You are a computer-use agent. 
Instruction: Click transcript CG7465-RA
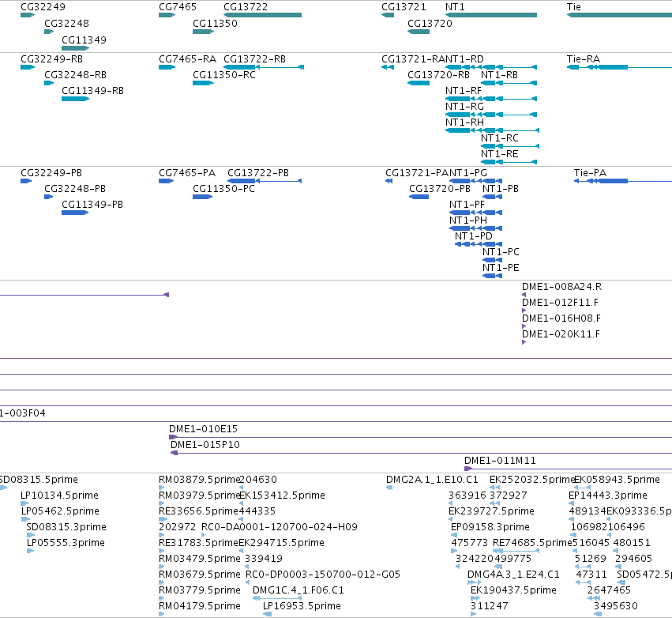point(187,58)
